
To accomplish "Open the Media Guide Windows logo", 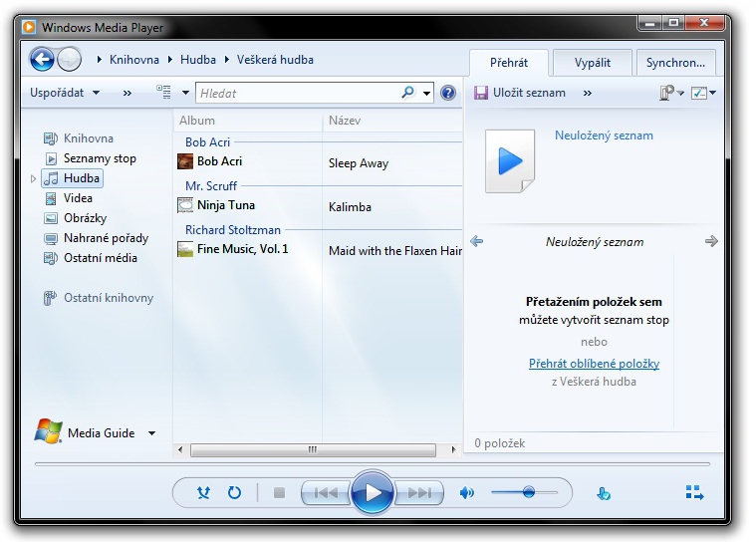I will pyautogui.click(x=48, y=431).
